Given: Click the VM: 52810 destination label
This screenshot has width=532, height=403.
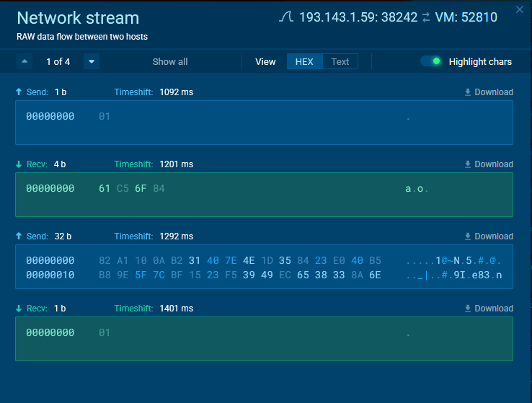Looking at the screenshot, I should (x=466, y=17).
